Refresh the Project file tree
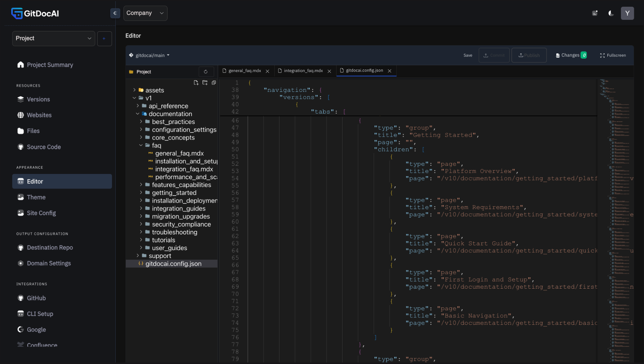Viewport: 644px width, 364px height. [206, 72]
